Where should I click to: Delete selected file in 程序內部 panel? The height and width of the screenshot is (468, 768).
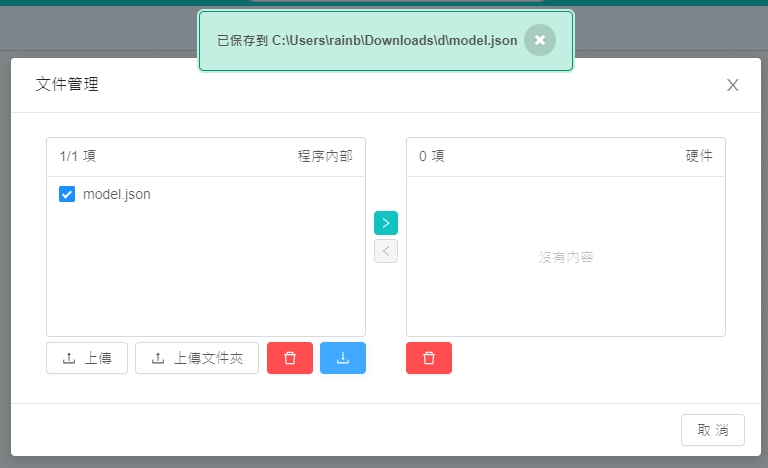[x=290, y=358]
